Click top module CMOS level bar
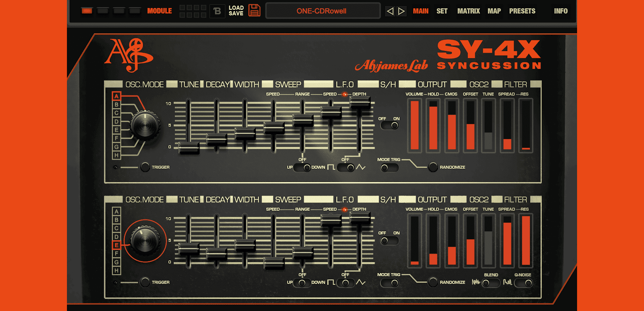644x311 pixels. coord(452,125)
